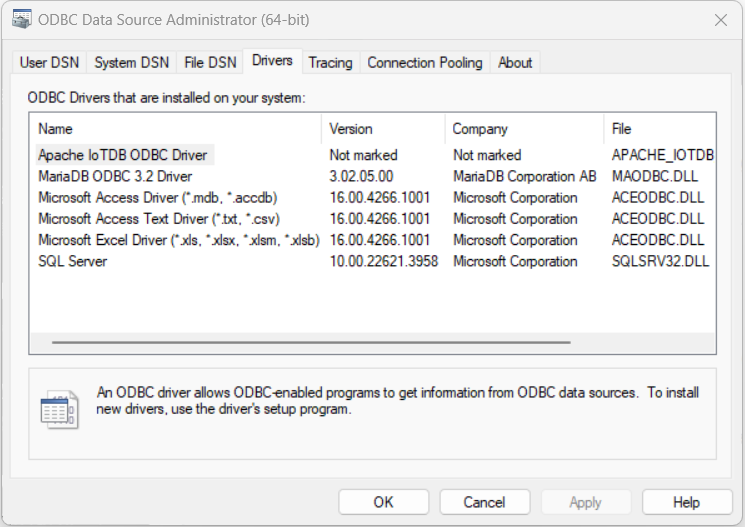The height and width of the screenshot is (527, 745).
Task: Select the Apache IoTDB ODBC Driver row
Action: pos(123,155)
